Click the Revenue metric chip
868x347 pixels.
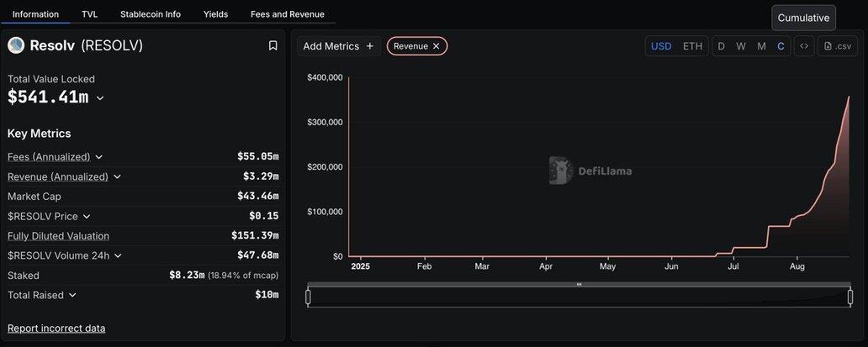click(x=417, y=46)
